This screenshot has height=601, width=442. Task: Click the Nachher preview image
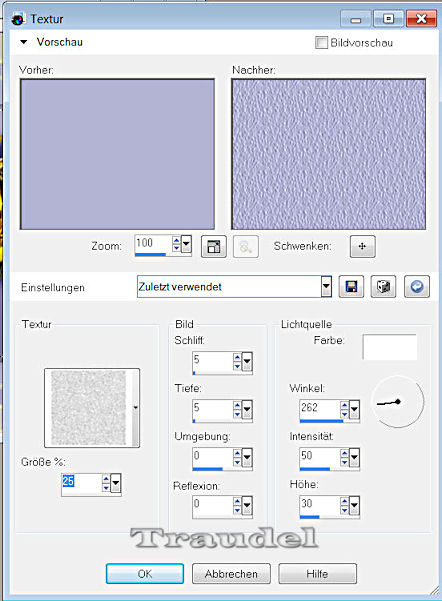329,154
